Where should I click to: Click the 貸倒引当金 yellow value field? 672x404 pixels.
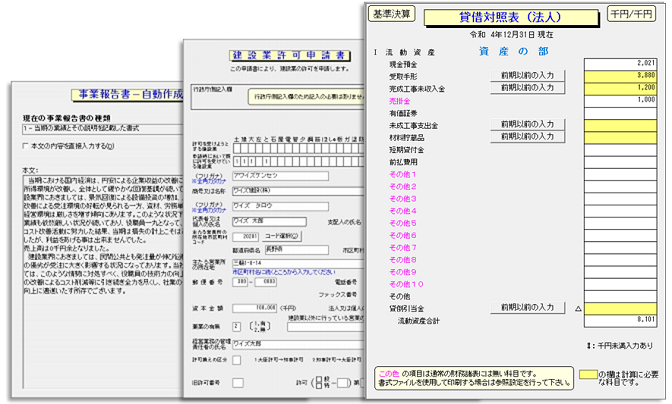pyautogui.click(x=620, y=308)
